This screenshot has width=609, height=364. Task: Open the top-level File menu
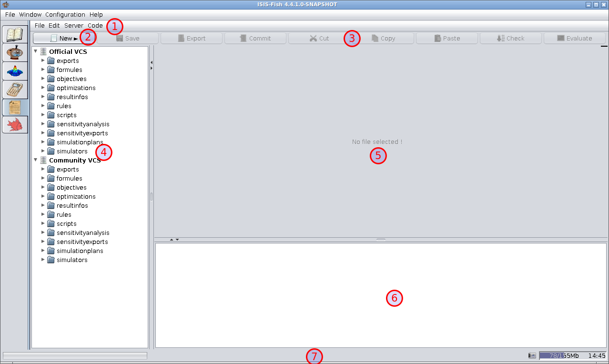[x=10, y=15]
